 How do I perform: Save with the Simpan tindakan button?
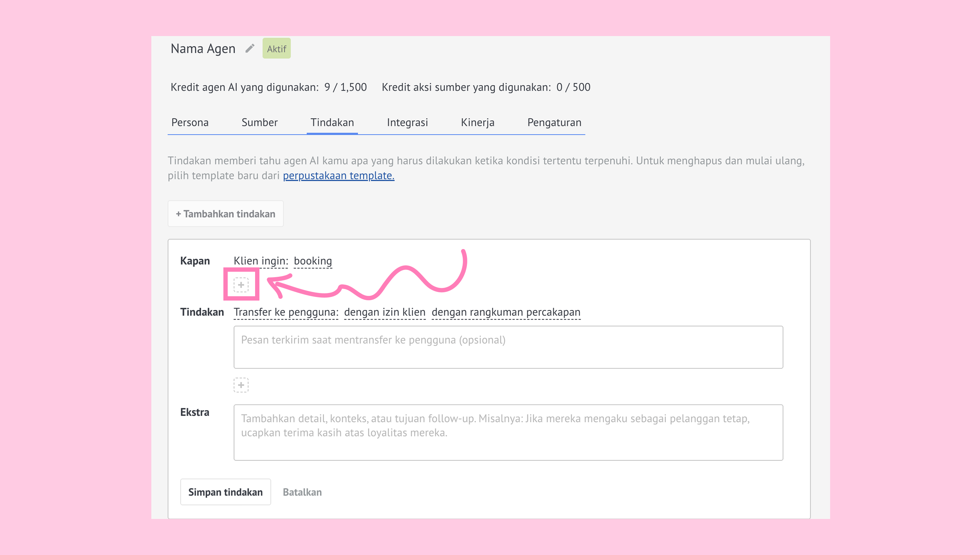225,492
